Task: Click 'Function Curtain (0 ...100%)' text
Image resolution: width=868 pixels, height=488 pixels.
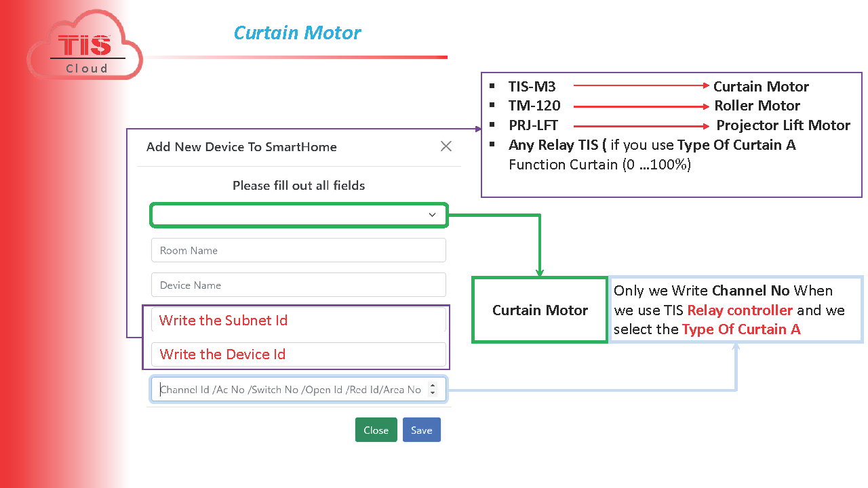Action: [599, 165]
